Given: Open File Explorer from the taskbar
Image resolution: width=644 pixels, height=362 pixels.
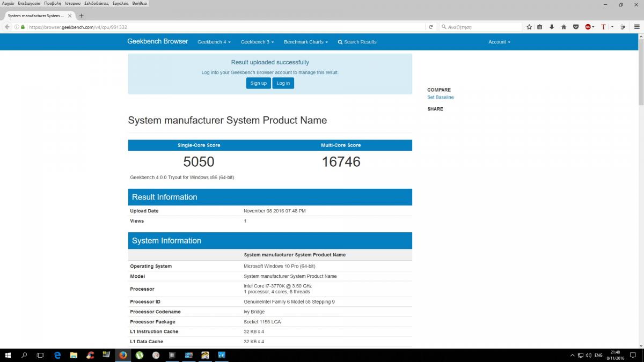Looking at the screenshot, I should tap(74, 355).
